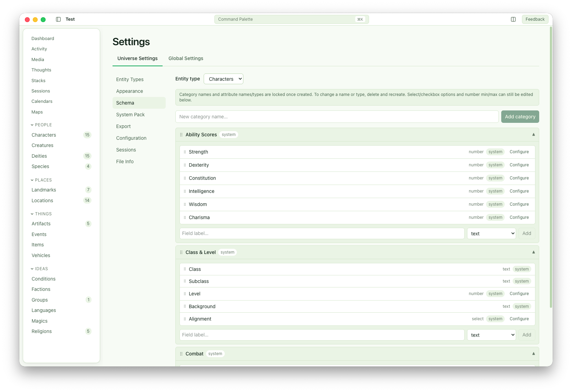Open Locations in the sidebar
572x392 pixels.
61,200
